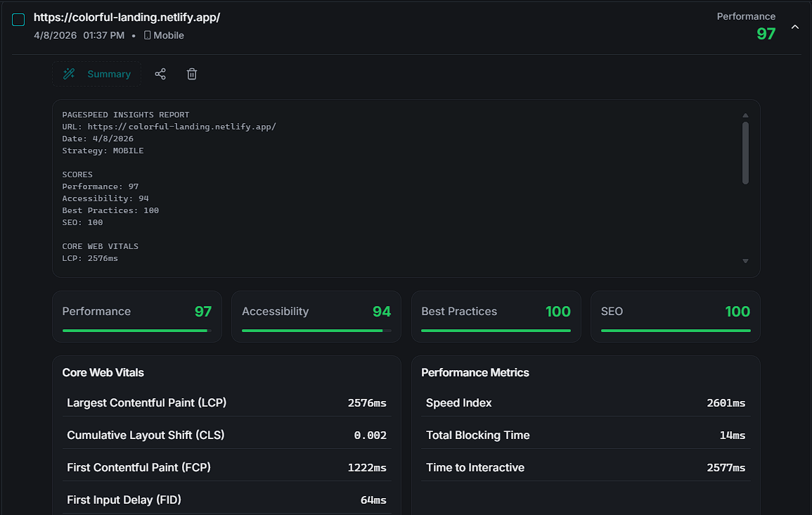Click the scrollbar down arrow in the report
This screenshot has height=515, width=812.
745,261
